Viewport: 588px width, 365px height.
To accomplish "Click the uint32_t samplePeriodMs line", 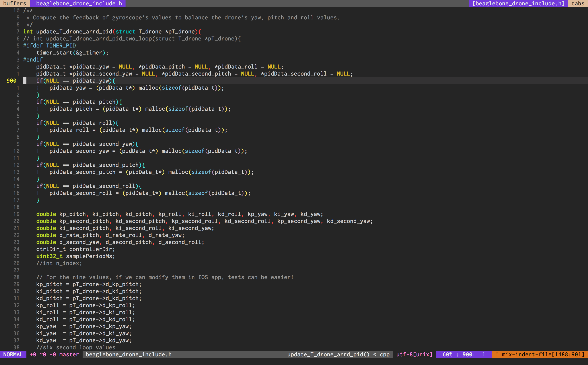I will (75, 256).
